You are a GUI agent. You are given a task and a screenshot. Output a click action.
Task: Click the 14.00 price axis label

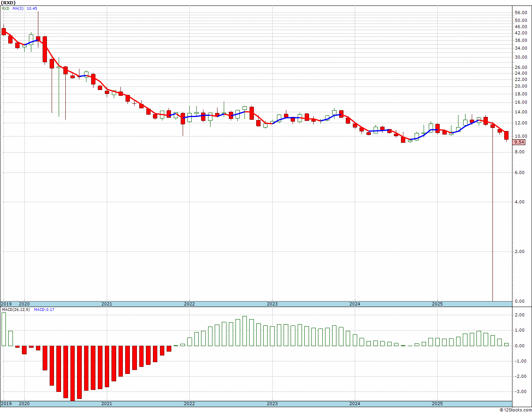(x=520, y=112)
